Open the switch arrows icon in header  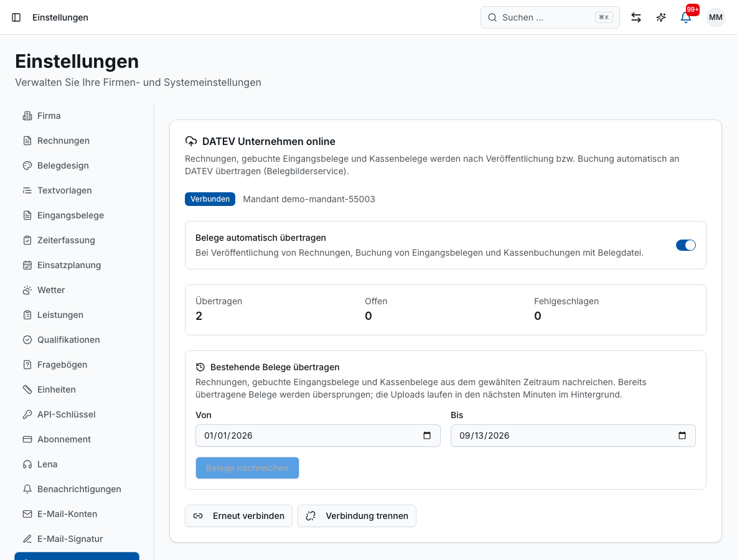(636, 17)
